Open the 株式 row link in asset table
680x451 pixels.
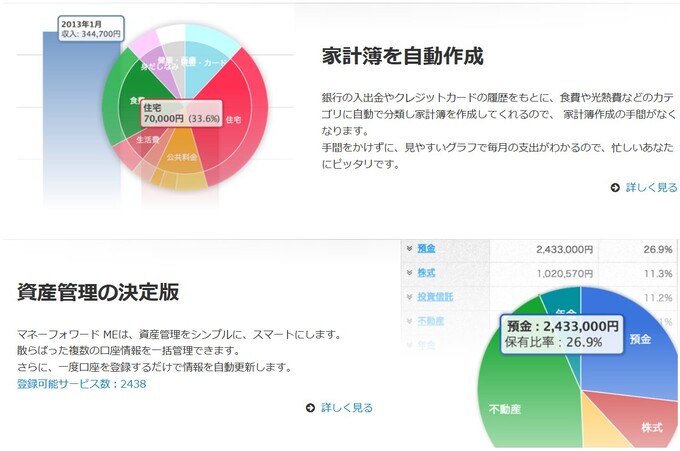[426, 273]
